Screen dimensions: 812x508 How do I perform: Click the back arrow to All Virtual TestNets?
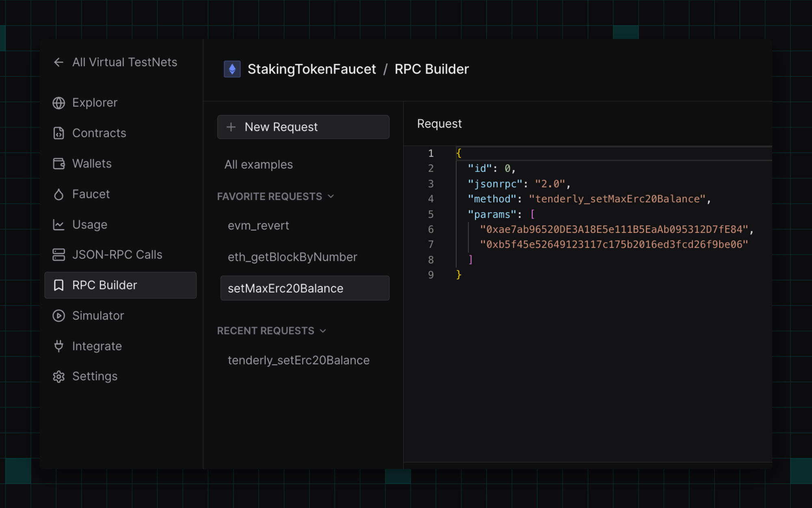pos(59,62)
